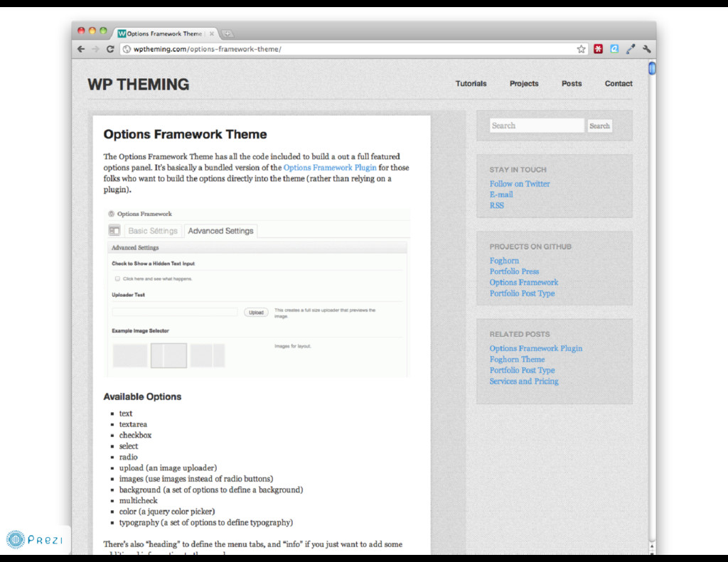Click the address bar URL
Image resolution: width=728 pixels, height=562 pixels.
click(x=207, y=49)
